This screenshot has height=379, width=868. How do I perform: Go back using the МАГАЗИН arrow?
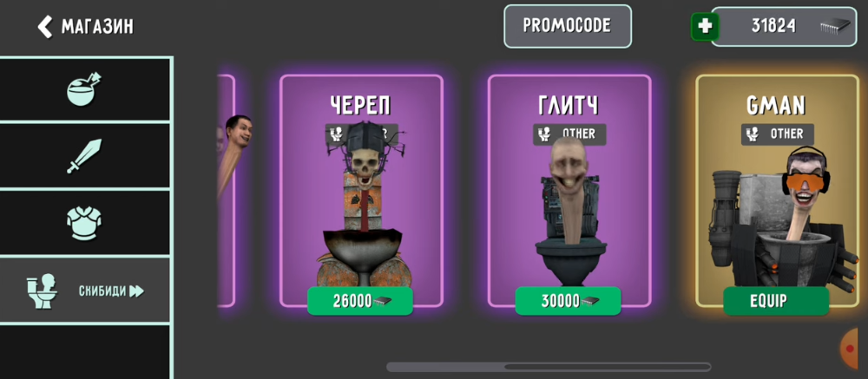(45, 27)
